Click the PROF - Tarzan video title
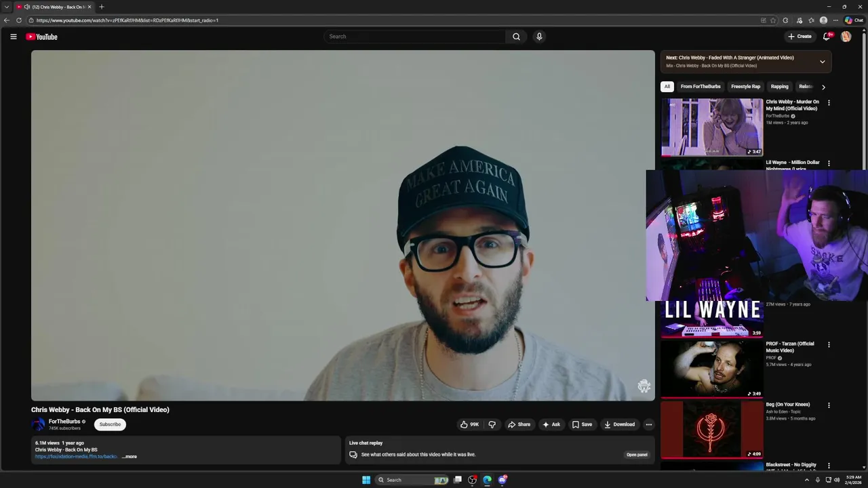The height and width of the screenshot is (488, 868). coord(790,347)
